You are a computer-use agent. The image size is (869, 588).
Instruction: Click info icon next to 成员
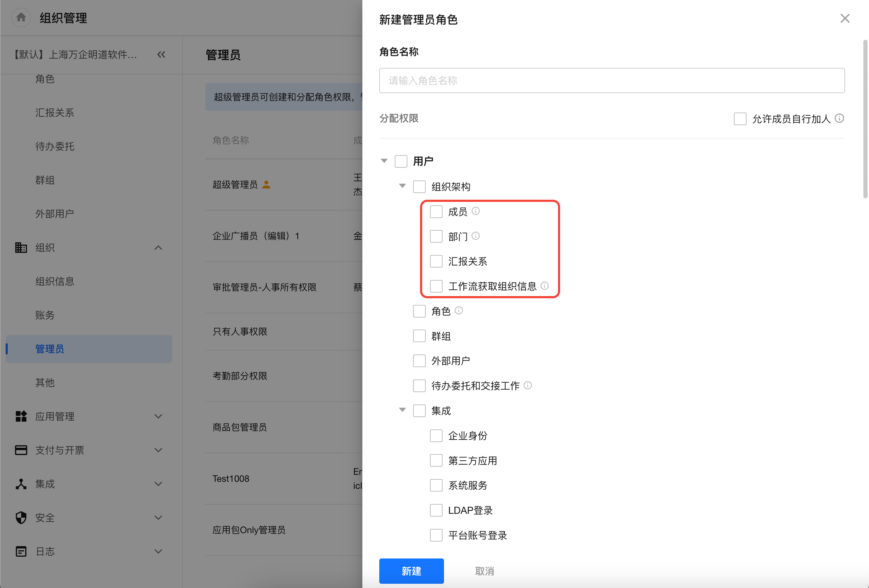476,211
